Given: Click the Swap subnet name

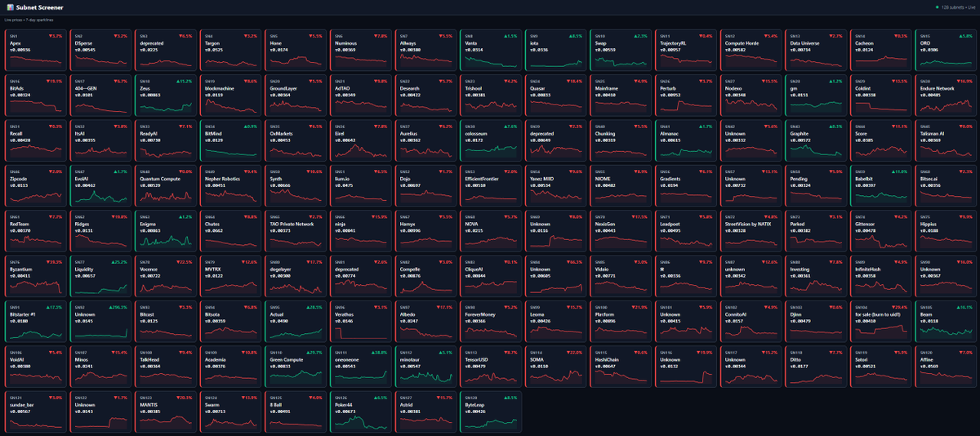Looking at the screenshot, I should [600, 43].
